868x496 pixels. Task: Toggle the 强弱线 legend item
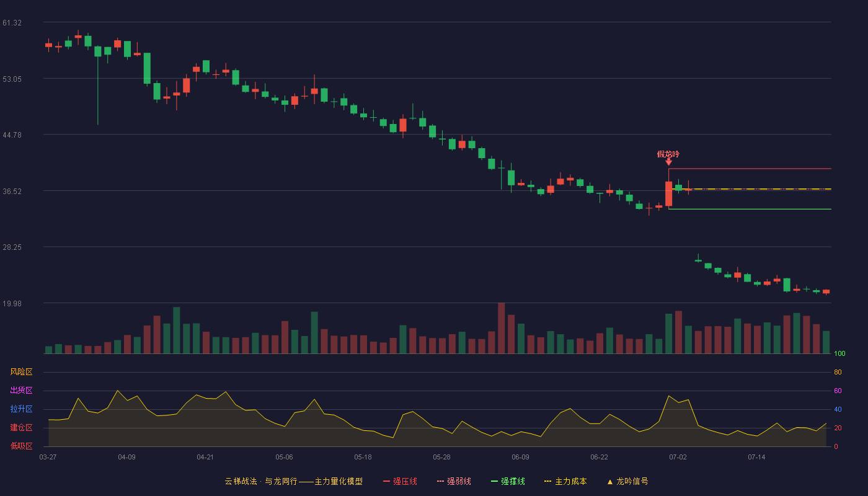tap(454, 481)
